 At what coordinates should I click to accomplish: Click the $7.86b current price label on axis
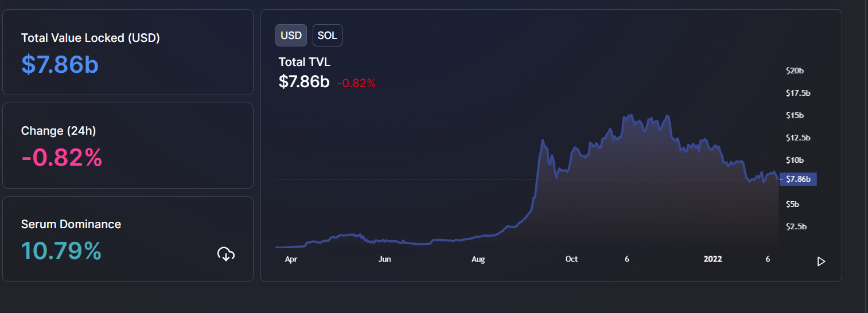[x=798, y=179]
